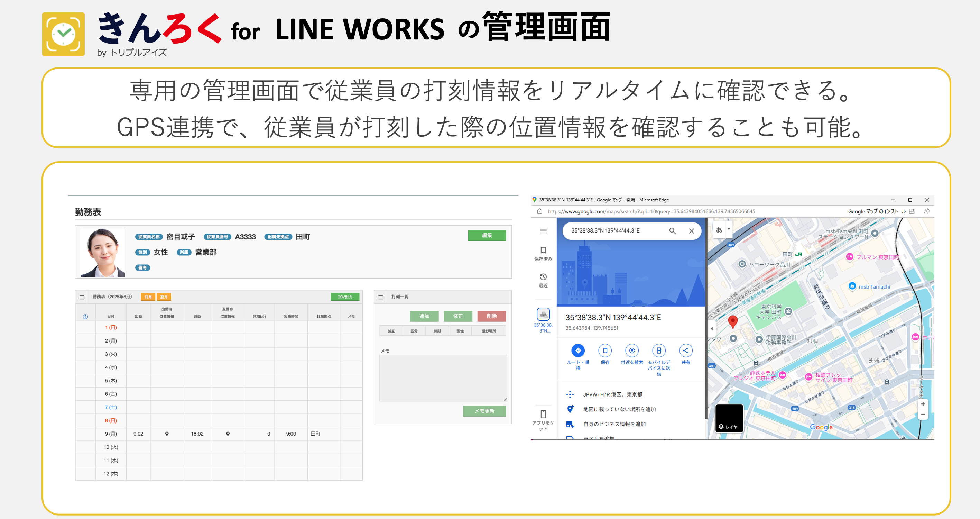Select clock-out time 18:02
980x519 pixels.
197,434
